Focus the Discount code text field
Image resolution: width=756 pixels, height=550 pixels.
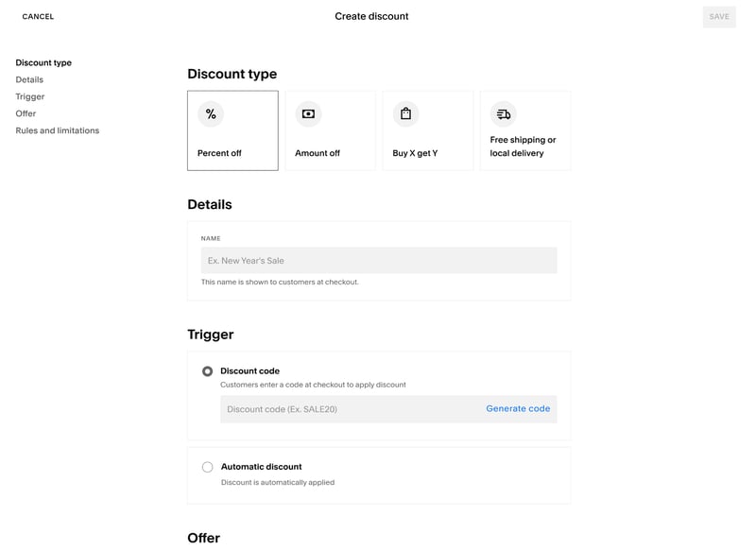pos(350,409)
